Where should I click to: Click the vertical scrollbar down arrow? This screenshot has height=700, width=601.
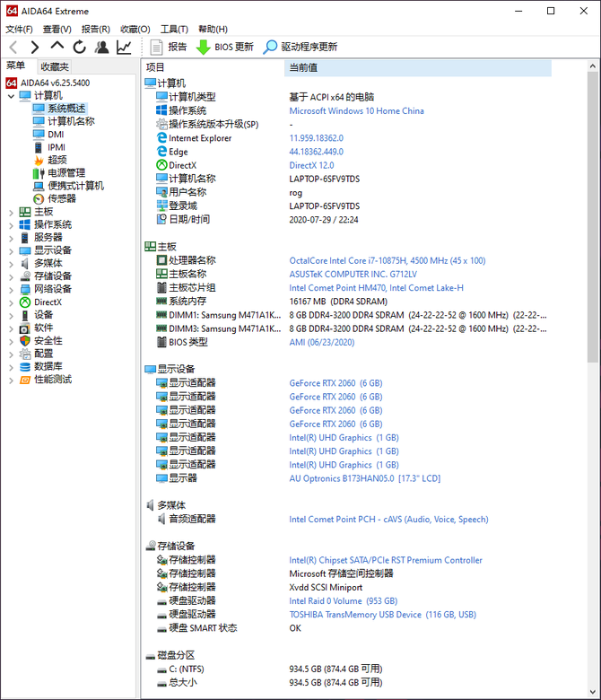594,693
